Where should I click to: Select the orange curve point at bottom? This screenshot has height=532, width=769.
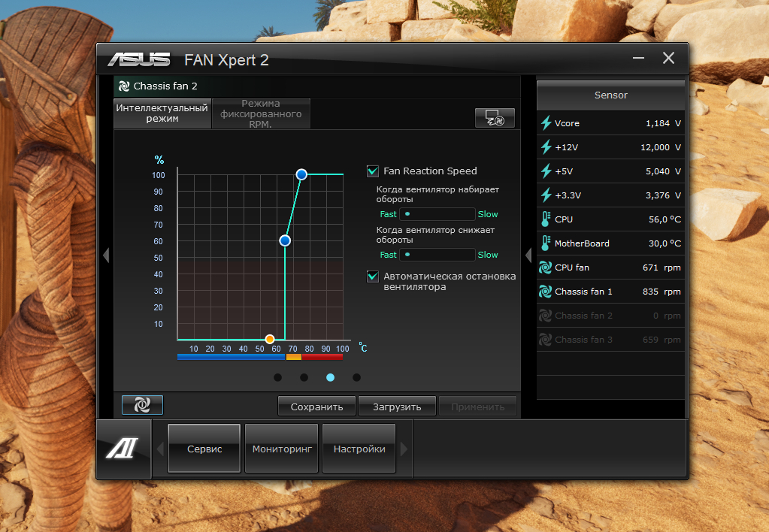tap(269, 340)
